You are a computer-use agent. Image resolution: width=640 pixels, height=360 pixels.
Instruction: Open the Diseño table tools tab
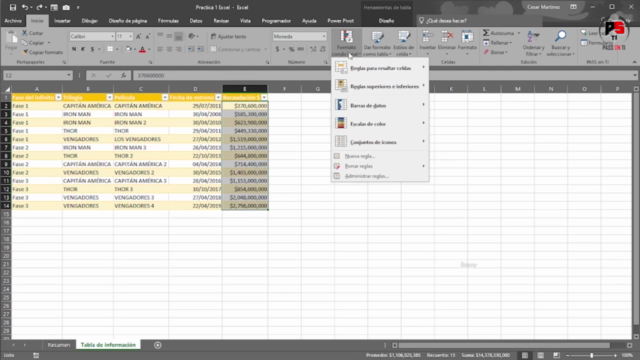click(386, 21)
